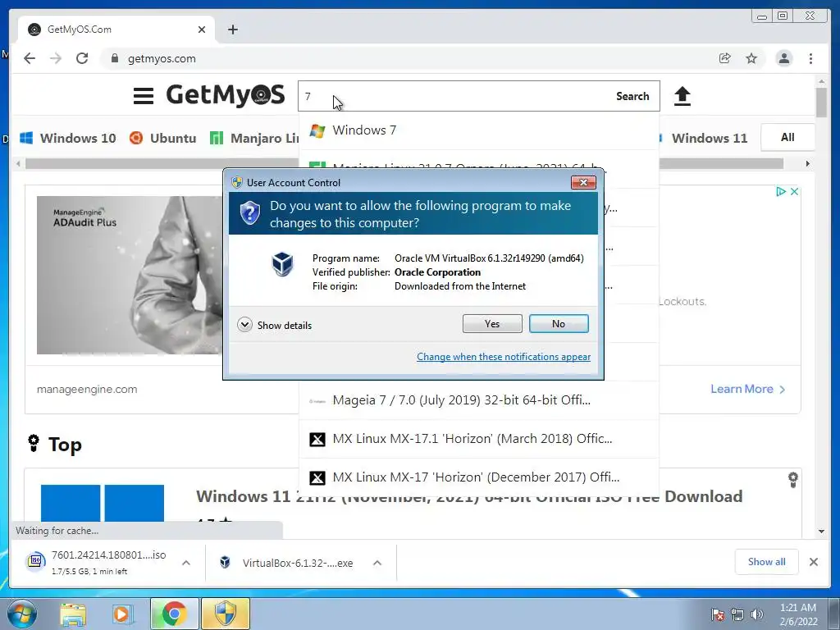Screen dimensions: 840x630
Task: Click manageengine.com ad link text
Action: (x=87, y=390)
